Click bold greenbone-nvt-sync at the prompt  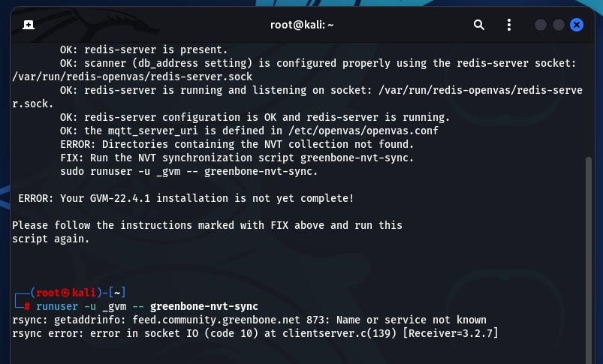pos(204,306)
